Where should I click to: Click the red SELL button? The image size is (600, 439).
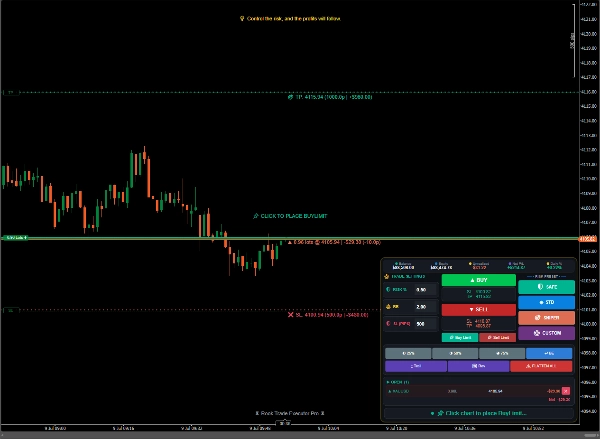click(478, 309)
